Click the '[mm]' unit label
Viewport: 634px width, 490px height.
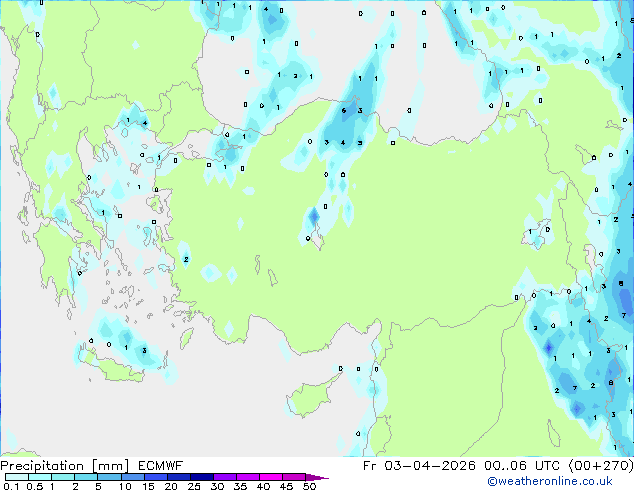(x=110, y=466)
